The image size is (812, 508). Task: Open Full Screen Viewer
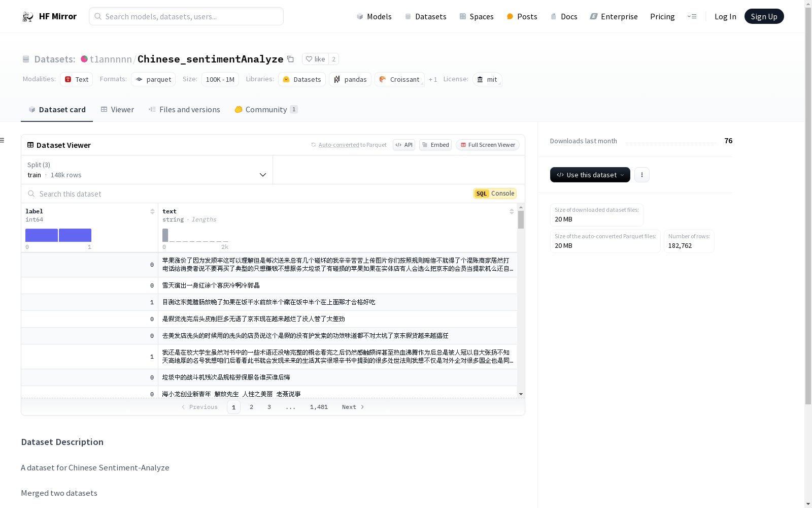click(x=488, y=145)
